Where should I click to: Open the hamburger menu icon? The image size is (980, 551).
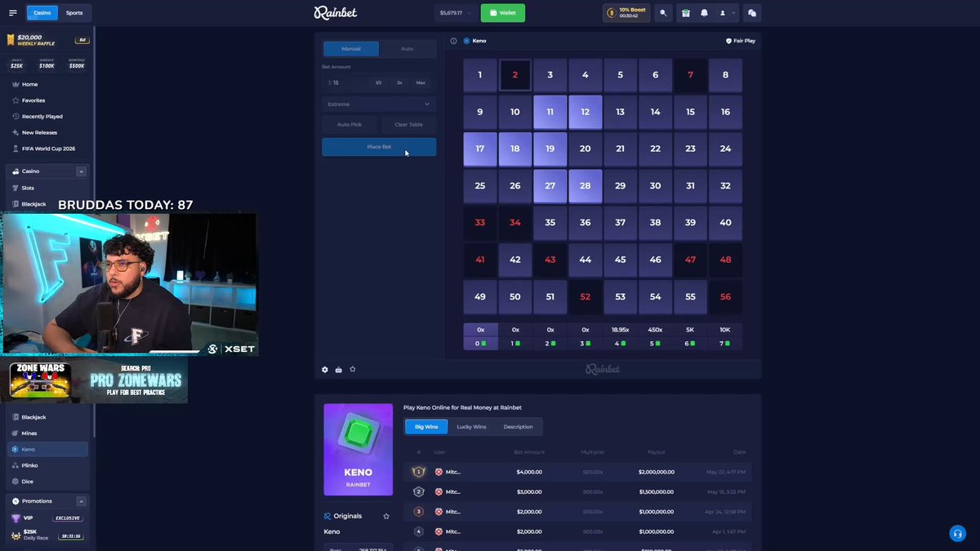click(x=12, y=13)
